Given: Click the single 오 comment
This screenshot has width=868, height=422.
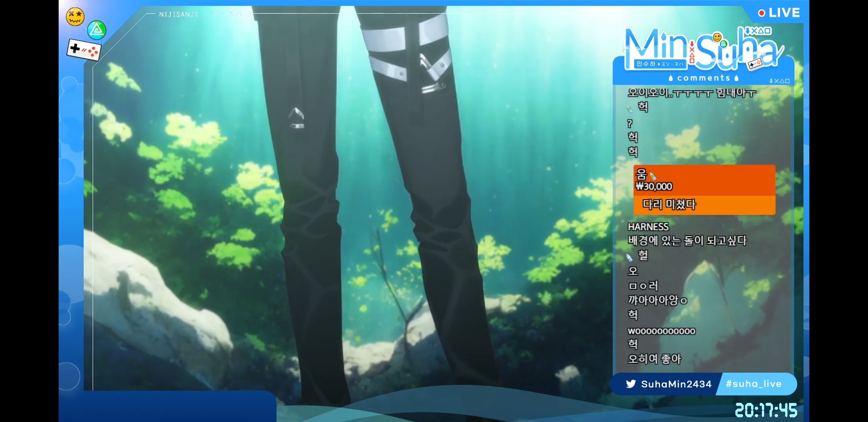Looking at the screenshot, I should coord(633,271).
